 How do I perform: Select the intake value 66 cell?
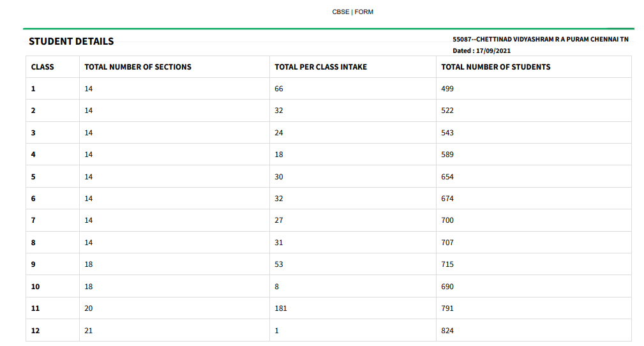pos(353,89)
